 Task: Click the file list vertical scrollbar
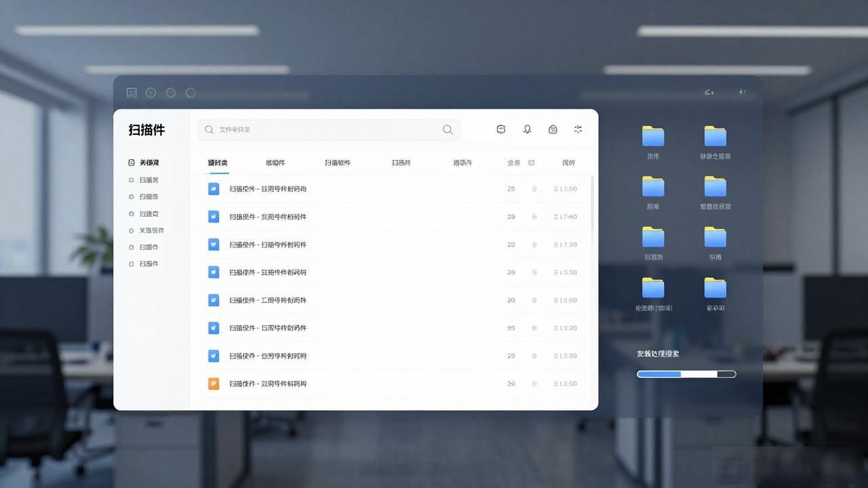click(593, 210)
